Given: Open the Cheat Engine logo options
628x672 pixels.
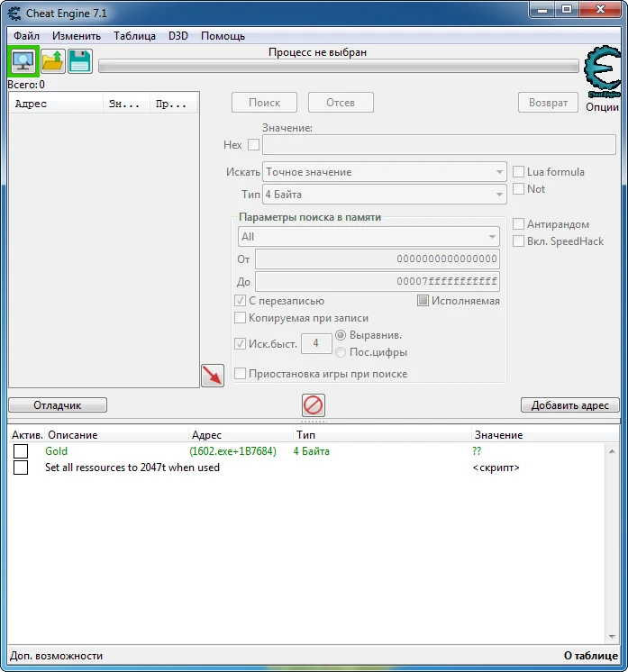Looking at the screenshot, I should point(603,71).
